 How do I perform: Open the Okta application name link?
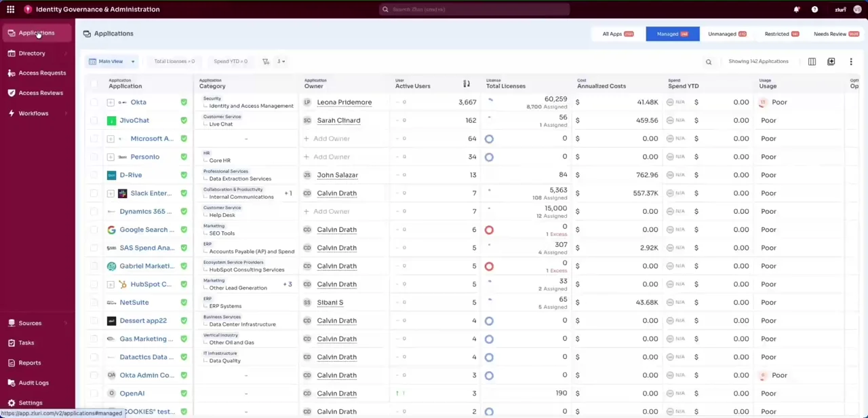click(138, 102)
